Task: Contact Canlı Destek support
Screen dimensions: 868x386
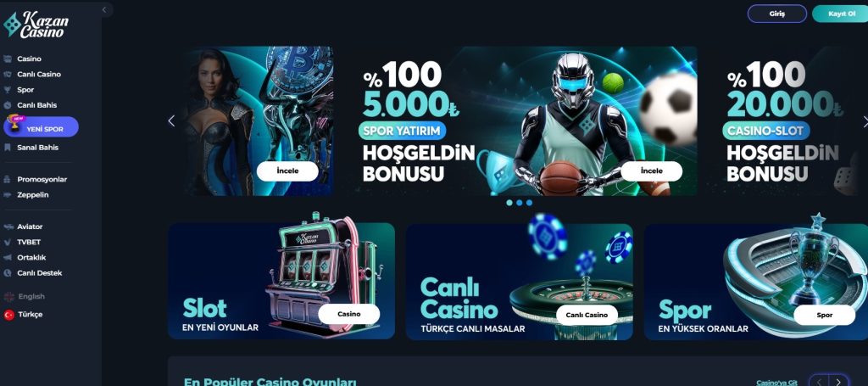Action: click(39, 273)
